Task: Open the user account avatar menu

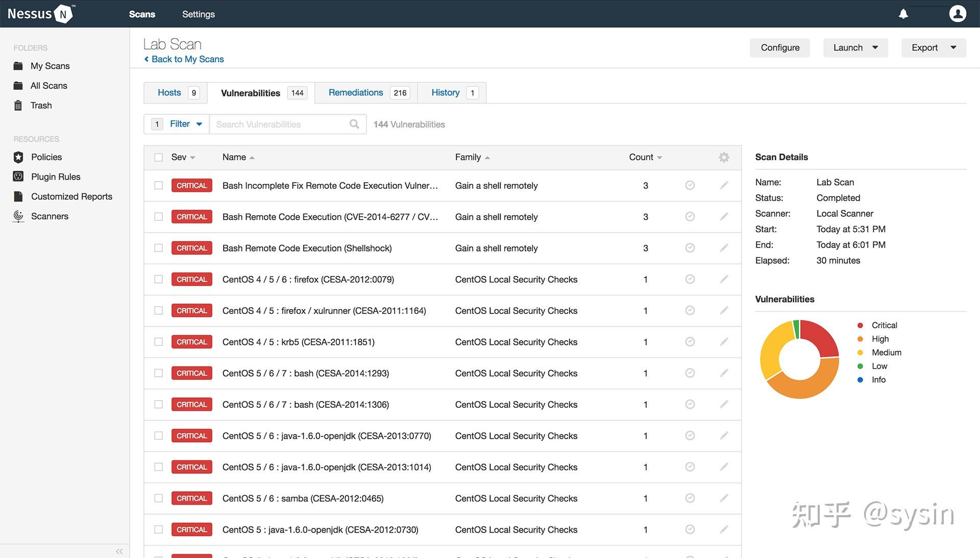Action: pos(958,14)
